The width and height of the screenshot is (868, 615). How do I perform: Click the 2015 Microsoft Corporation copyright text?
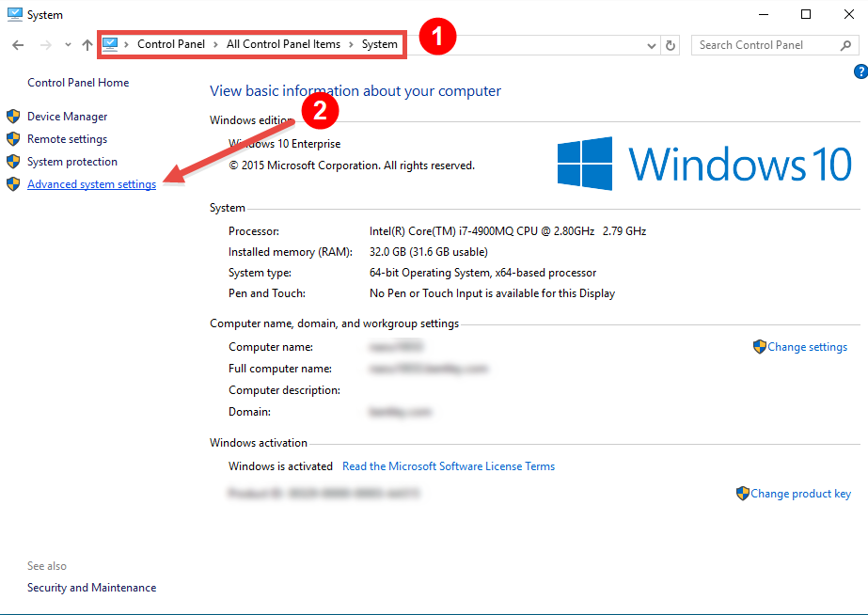coord(352,166)
